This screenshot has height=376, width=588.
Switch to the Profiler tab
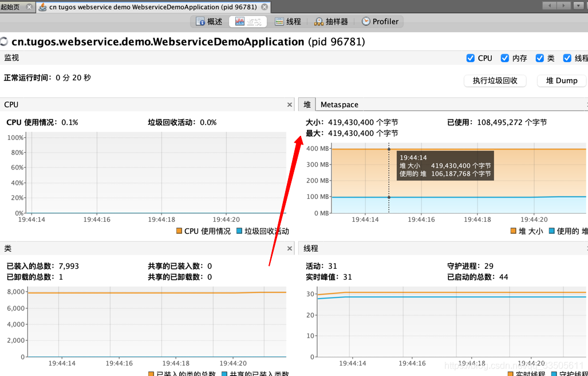[x=380, y=21]
